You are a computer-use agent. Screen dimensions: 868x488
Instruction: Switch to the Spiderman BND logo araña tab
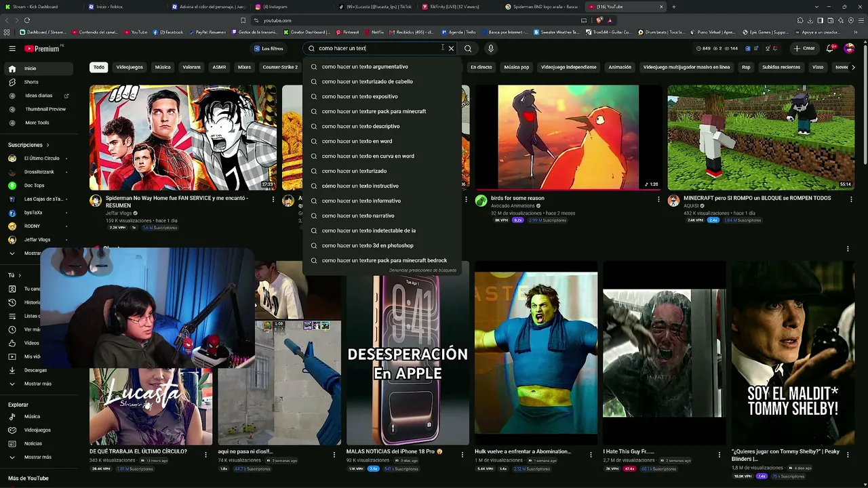point(542,7)
